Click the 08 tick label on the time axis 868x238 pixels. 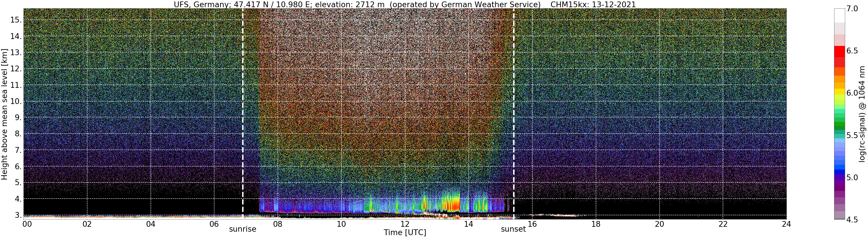278,224
